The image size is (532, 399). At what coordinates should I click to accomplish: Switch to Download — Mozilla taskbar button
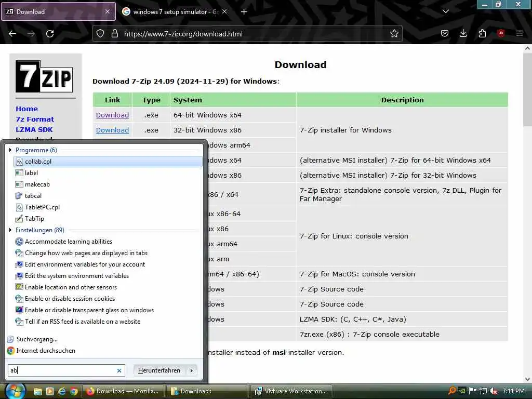point(123,392)
